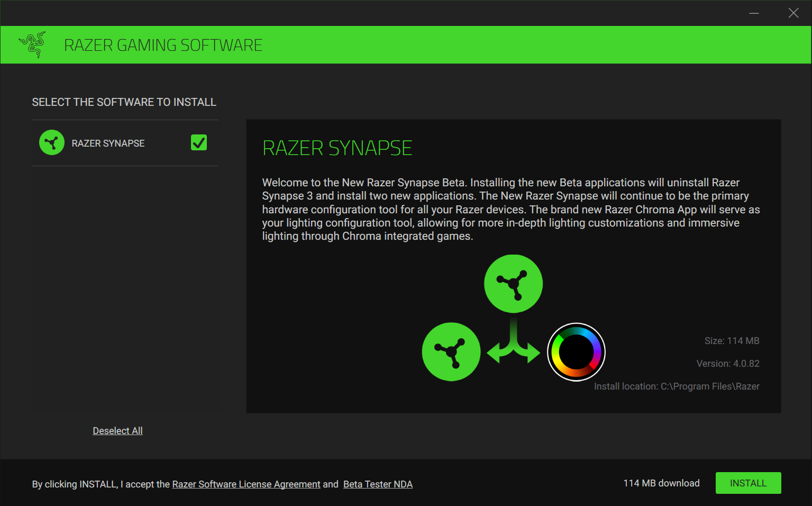Click the Deselect All link
This screenshot has width=812, height=506.
tap(117, 431)
